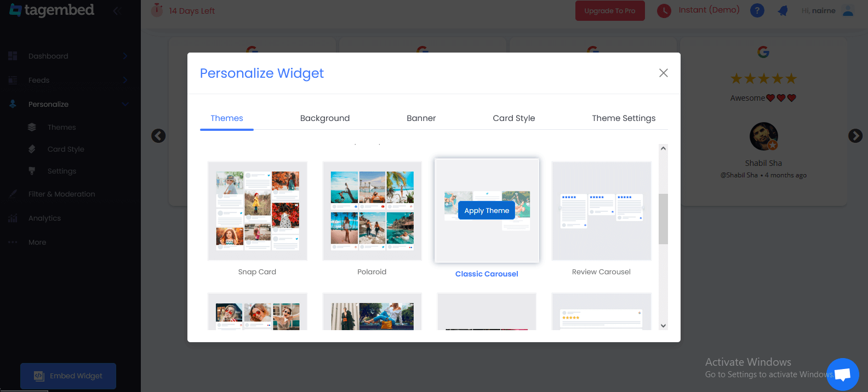The height and width of the screenshot is (392, 868).
Task: Click the Feeds sidebar icon
Action: (x=13, y=80)
